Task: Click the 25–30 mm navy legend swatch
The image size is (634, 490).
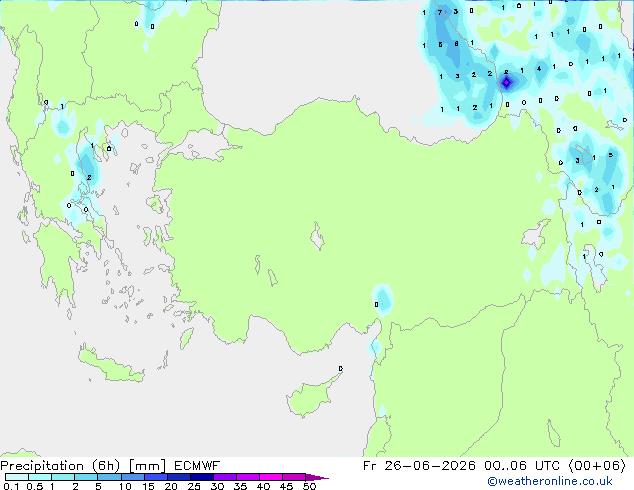Action: pyautogui.click(x=201, y=477)
